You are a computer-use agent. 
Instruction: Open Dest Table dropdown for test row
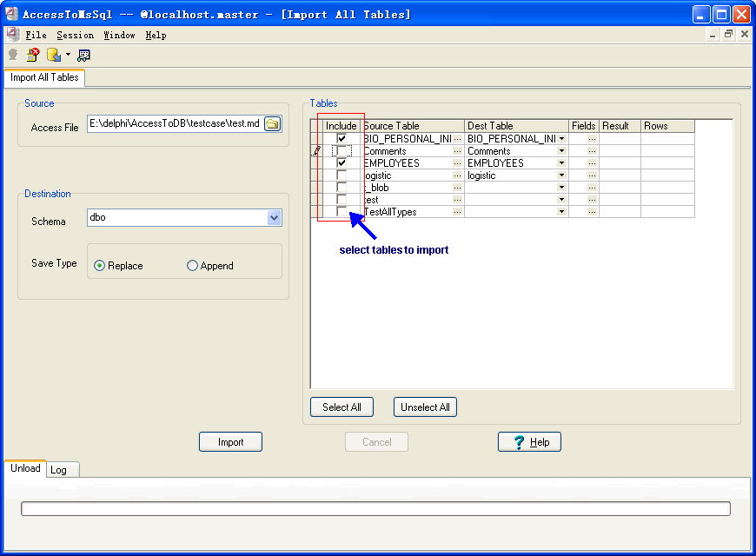click(561, 200)
